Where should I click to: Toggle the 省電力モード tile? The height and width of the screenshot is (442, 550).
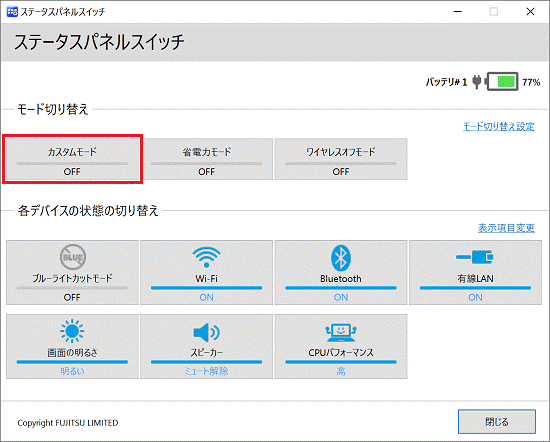[x=207, y=159]
